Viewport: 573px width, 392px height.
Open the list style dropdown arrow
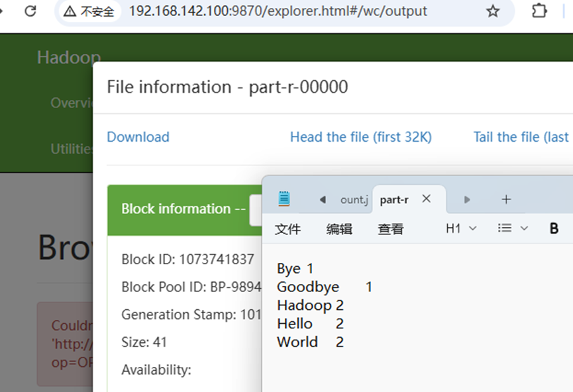point(525,228)
